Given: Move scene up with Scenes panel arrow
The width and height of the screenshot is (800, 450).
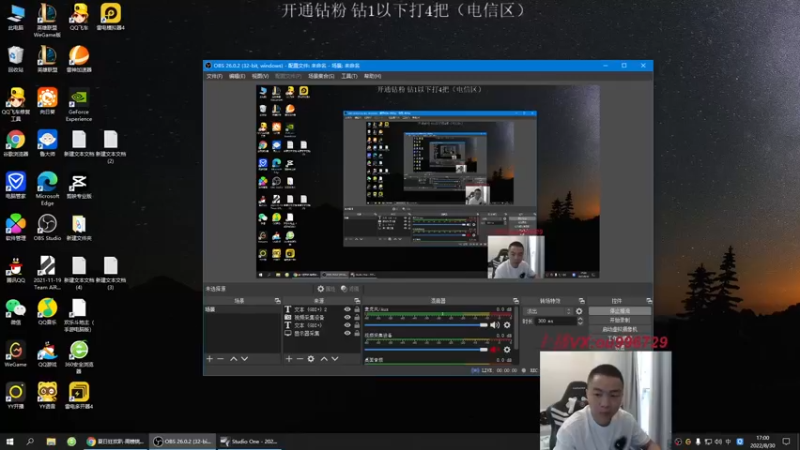Looking at the screenshot, I should (x=233, y=359).
